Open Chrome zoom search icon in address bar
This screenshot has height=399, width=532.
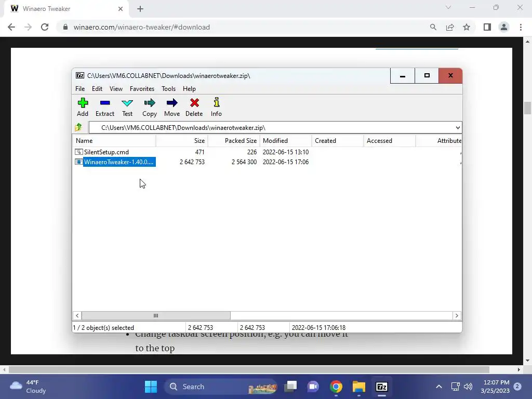tap(433, 27)
